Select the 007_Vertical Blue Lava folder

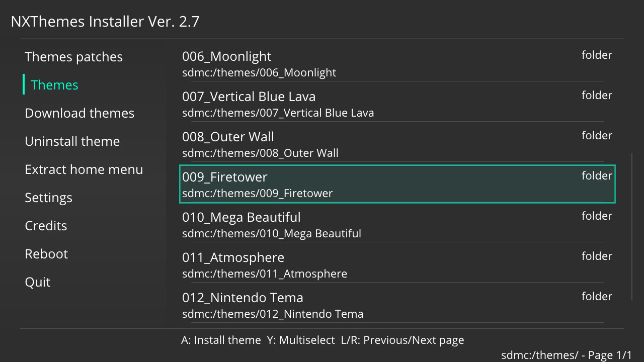point(397,104)
